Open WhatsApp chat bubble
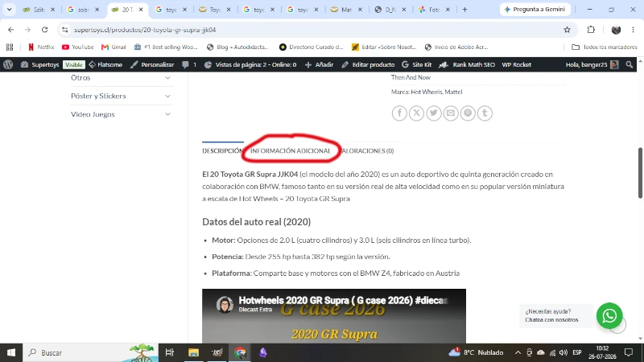Screen dimensions: 644x362 (609, 315)
